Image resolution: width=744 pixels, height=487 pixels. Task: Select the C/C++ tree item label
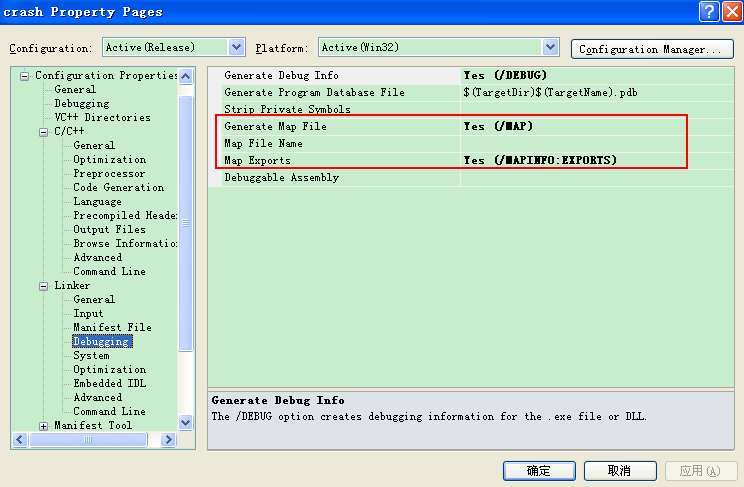69,131
